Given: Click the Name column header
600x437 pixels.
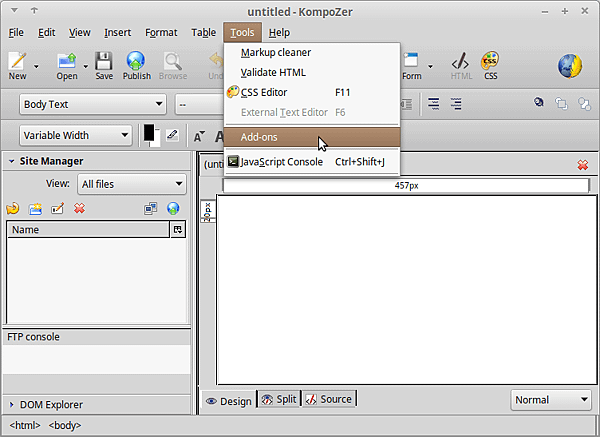Looking at the screenshot, I should click(88, 230).
